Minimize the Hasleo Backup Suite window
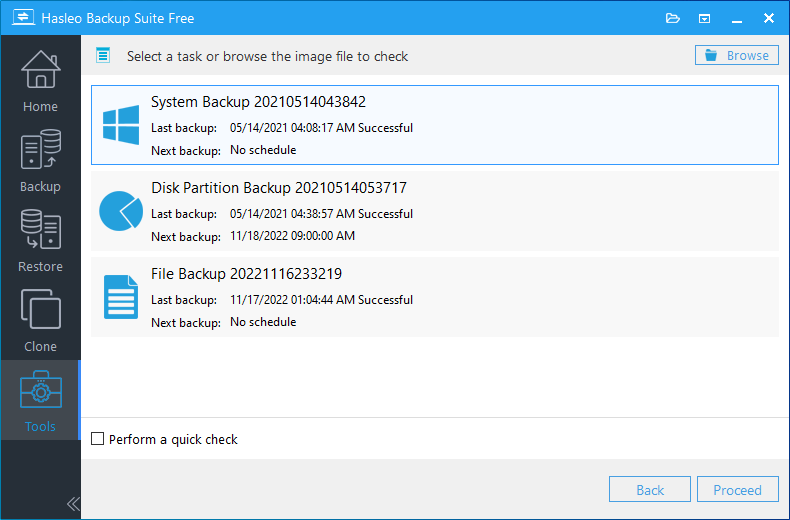This screenshot has width=790, height=520. click(737, 19)
